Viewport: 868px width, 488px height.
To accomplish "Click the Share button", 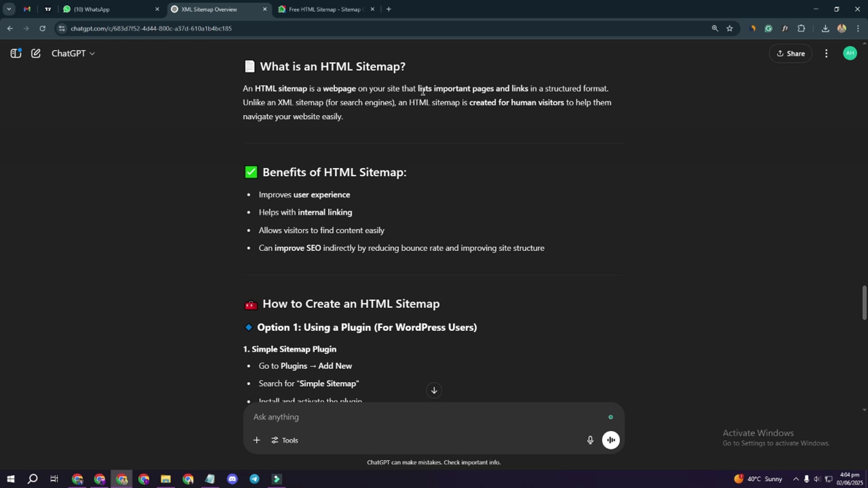I will (791, 53).
